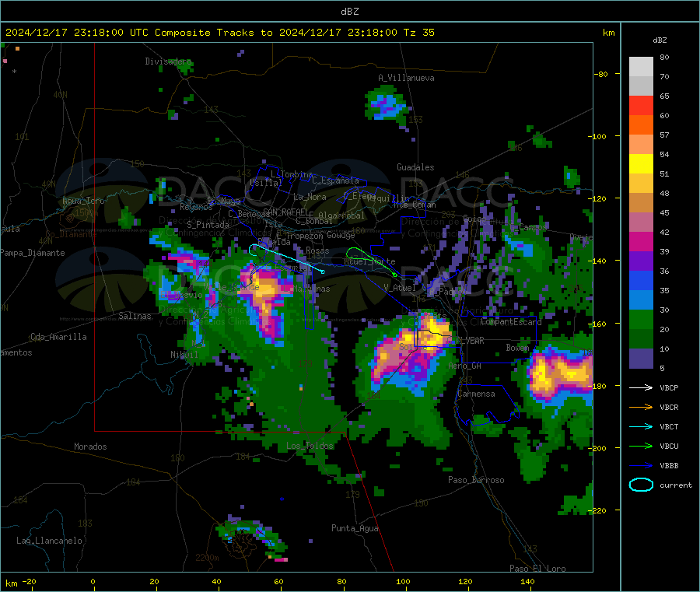
Task: Click the 'CompantEscard' map label
Action: 511,321
